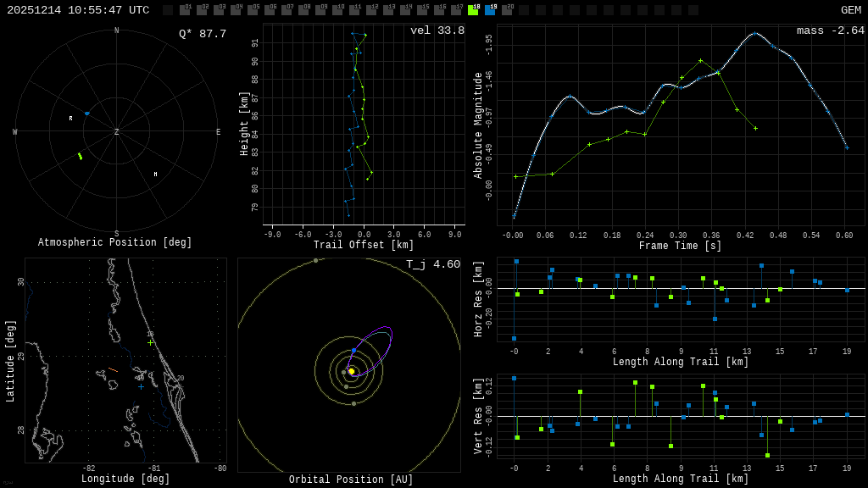Click the mass -2.64 readout
868x488 pixels.
[x=830, y=30]
